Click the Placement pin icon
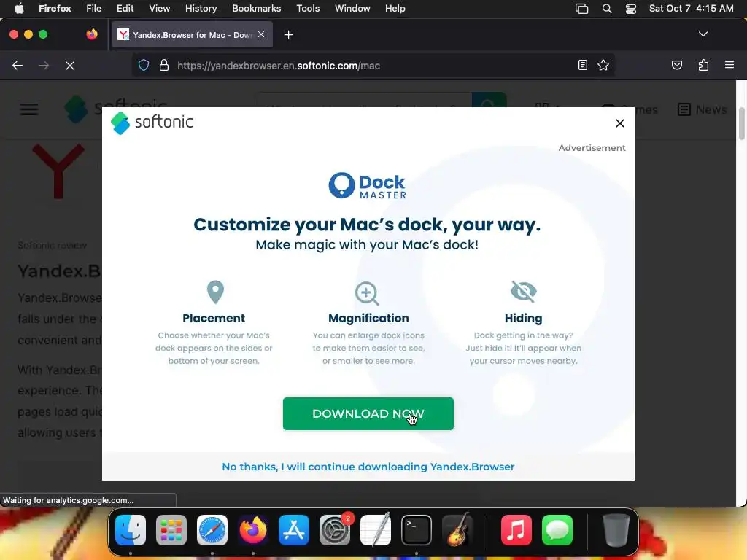747x560 pixels. point(215,292)
